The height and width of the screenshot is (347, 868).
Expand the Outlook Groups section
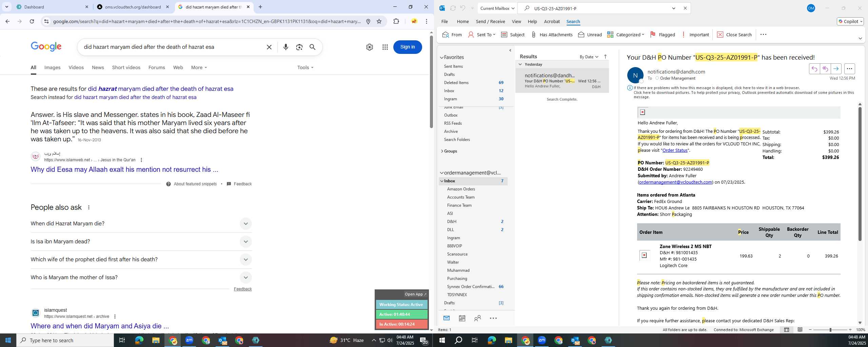[442, 151]
